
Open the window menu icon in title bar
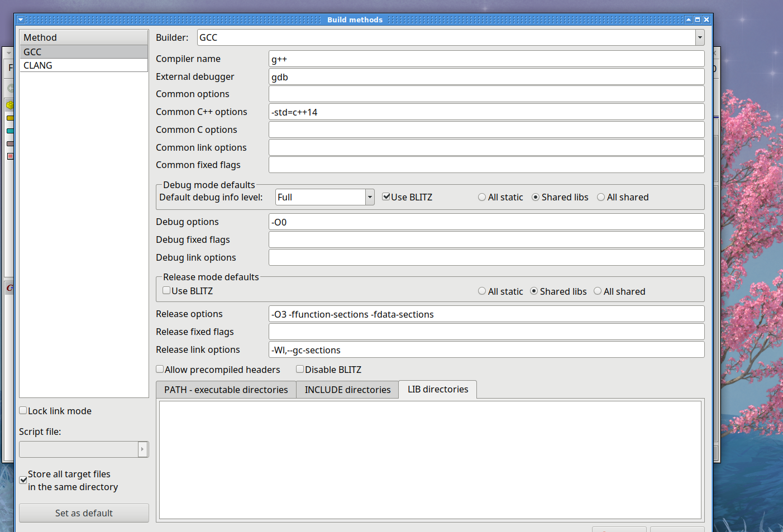pyautogui.click(x=21, y=20)
